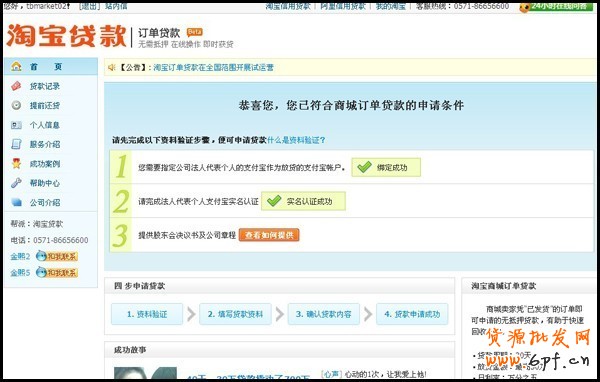Click step box 3. 确认贷款内容

pyautogui.click(x=324, y=314)
